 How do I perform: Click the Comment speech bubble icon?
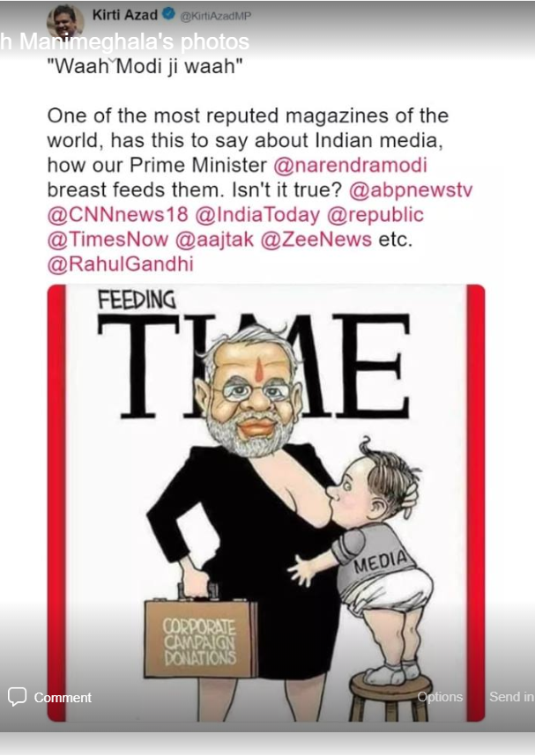pyautogui.click(x=17, y=697)
